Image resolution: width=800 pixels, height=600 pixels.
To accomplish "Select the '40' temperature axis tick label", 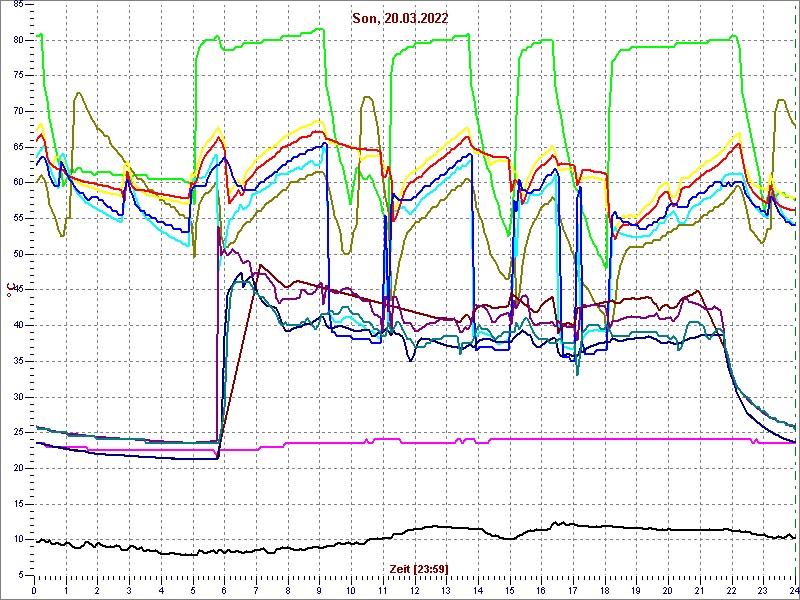I will (x=17, y=326).
